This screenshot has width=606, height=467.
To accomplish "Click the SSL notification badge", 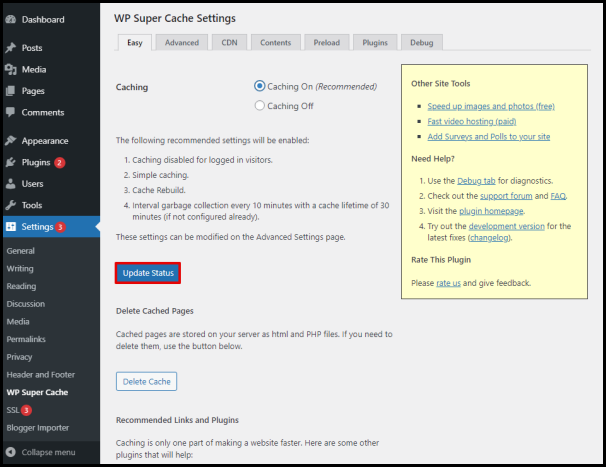I will point(26,410).
